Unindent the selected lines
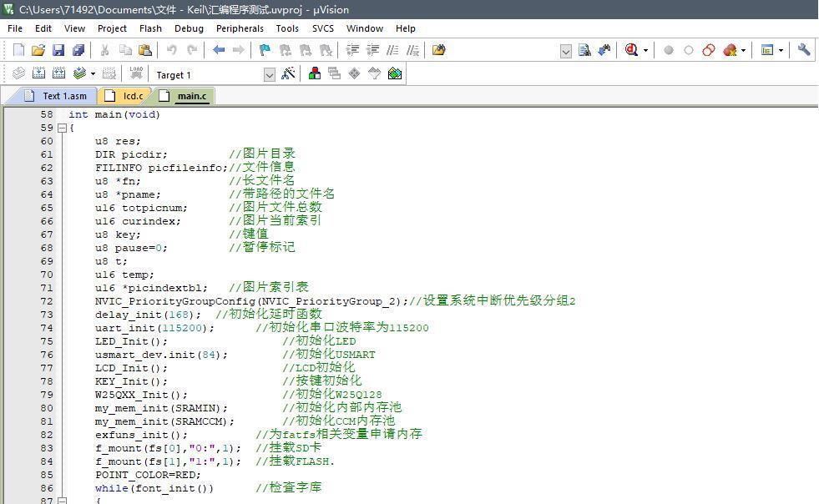This screenshot has height=504, width=819. 373,50
